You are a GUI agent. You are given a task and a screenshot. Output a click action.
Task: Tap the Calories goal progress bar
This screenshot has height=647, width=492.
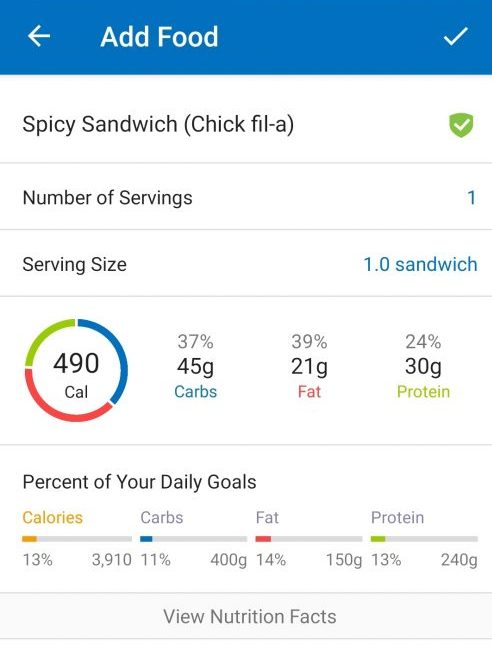click(x=77, y=539)
